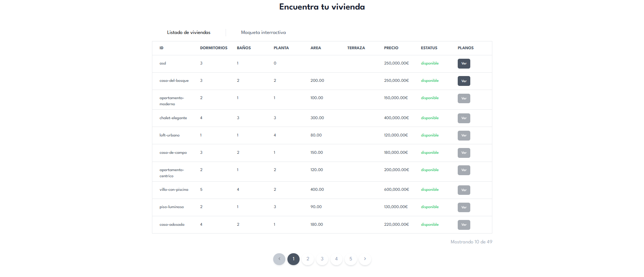Open plans for the asd listing
Image resolution: width=644 pixels, height=277 pixels.
tap(463, 63)
